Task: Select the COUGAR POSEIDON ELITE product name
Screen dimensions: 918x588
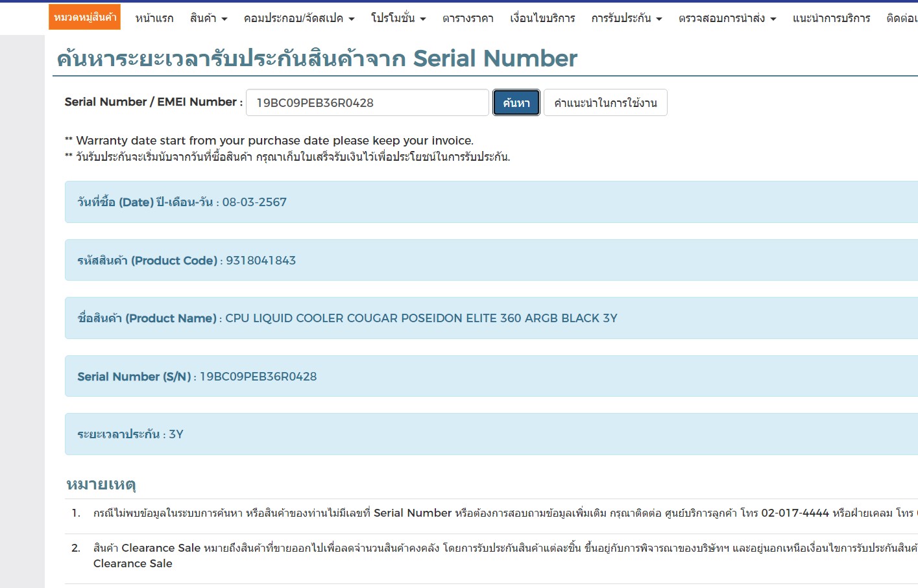Action: [422, 318]
